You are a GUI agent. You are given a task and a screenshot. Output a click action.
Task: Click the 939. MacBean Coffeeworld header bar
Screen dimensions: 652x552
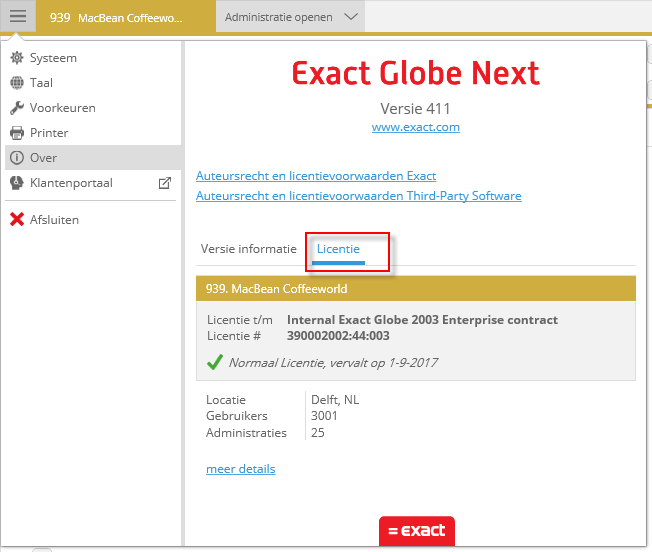pyautogui.click(x=416, y=288)
